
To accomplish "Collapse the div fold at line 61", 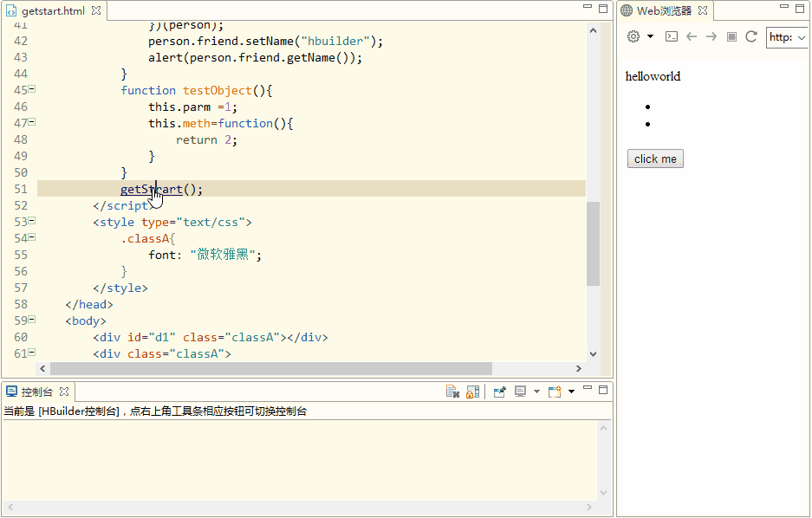I will point(32,353).
